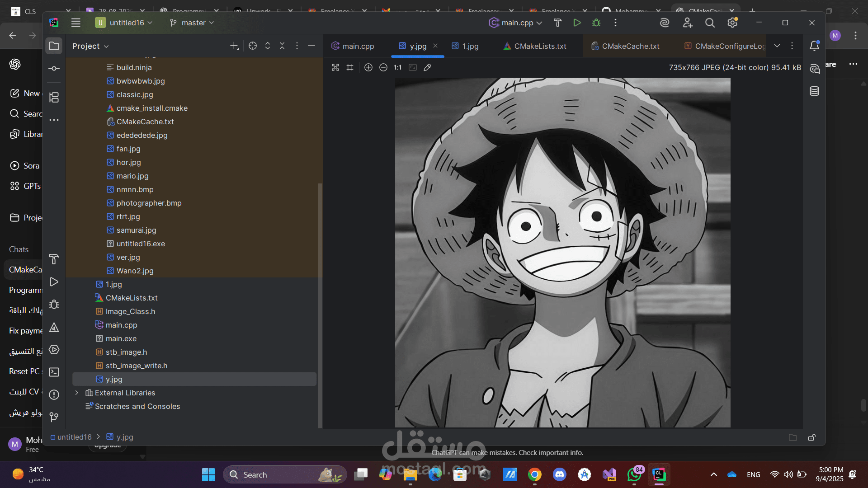
Task: Open Windows Start button on taskbar
Action: coord(208,474)
